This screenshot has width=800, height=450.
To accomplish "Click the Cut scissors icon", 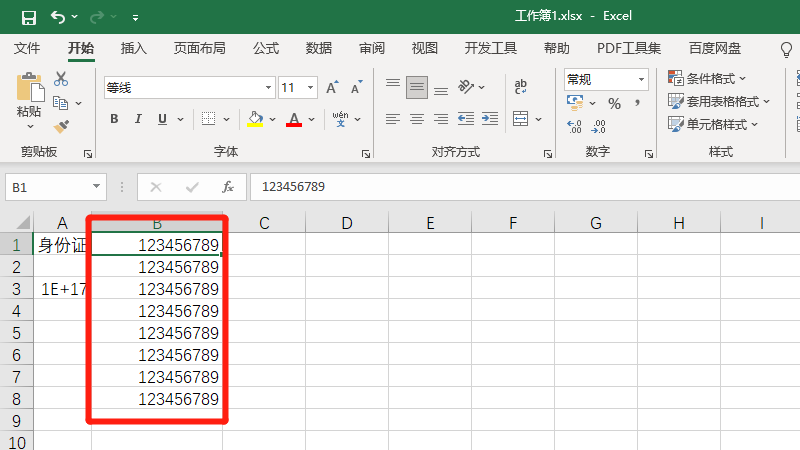I will [x=61, y=79].
